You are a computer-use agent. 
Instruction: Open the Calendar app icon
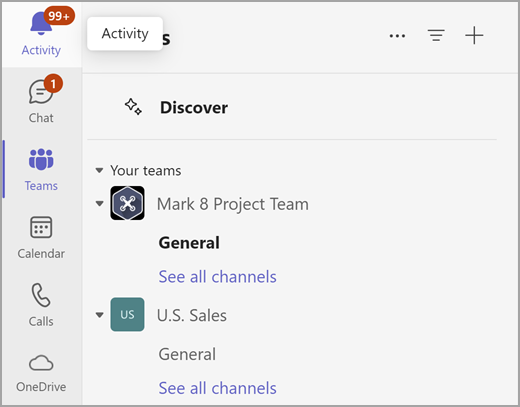(41, 227)
